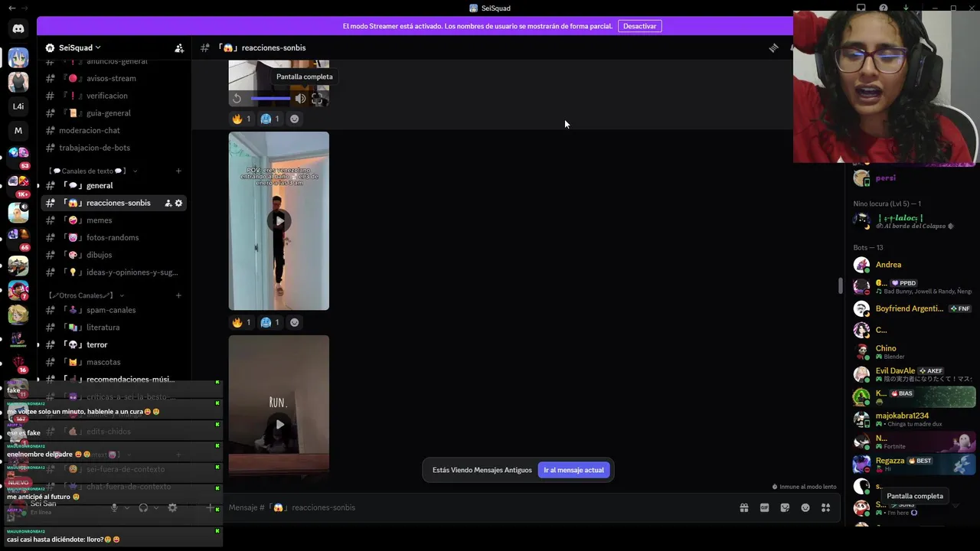Add reaction to the first video message
This screenshot has width=980, height=551.
(x=295, y=119)
